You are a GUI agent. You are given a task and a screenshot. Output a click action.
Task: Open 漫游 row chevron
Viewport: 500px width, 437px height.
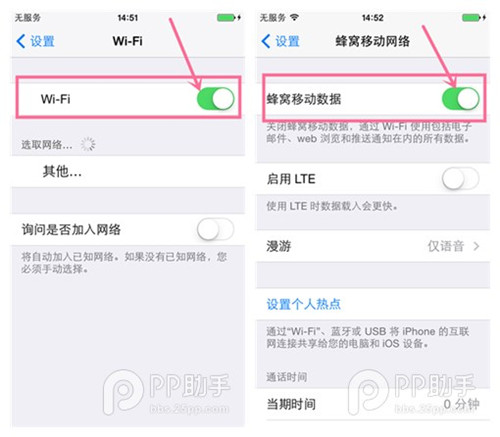coord(476,246)
